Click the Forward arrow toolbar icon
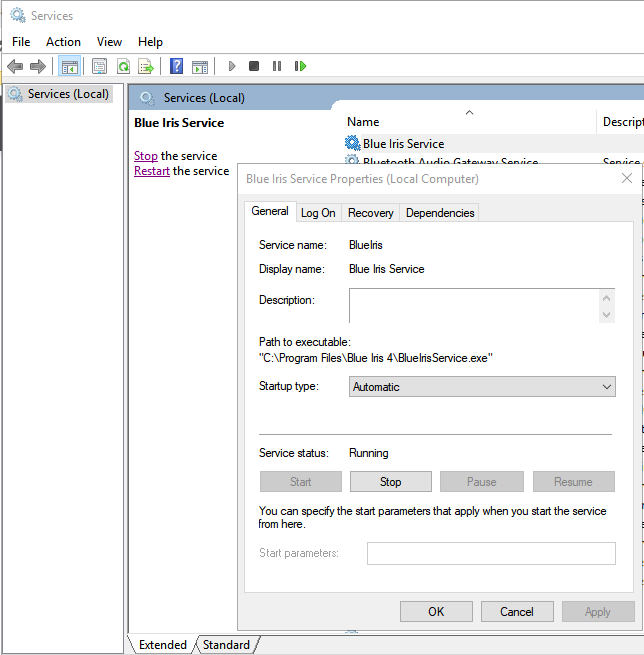The width and height of the screenshot is (644, 655). pos(38,66)
